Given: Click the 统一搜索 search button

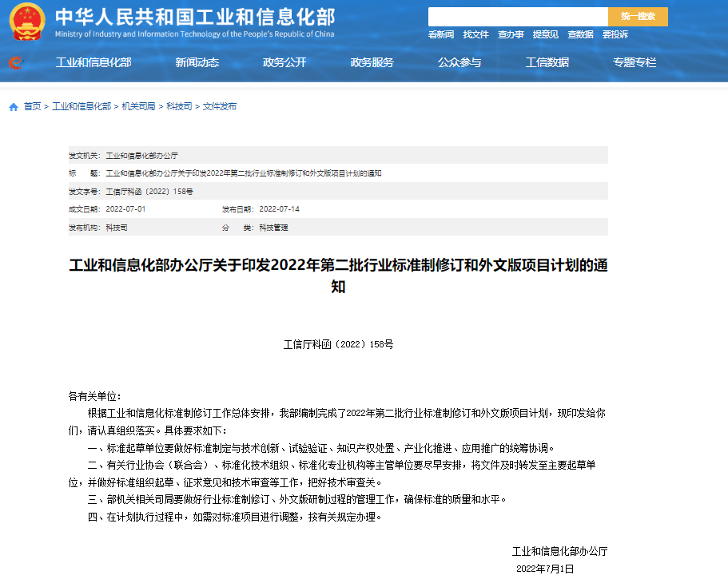Looking at the screenshot, I should click(x=638, y=15).
